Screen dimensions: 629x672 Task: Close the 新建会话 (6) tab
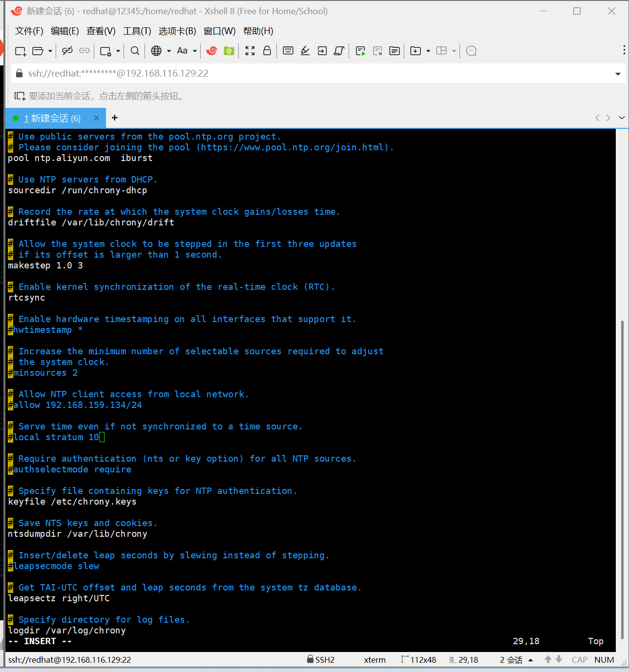click(x=96, y=118)
